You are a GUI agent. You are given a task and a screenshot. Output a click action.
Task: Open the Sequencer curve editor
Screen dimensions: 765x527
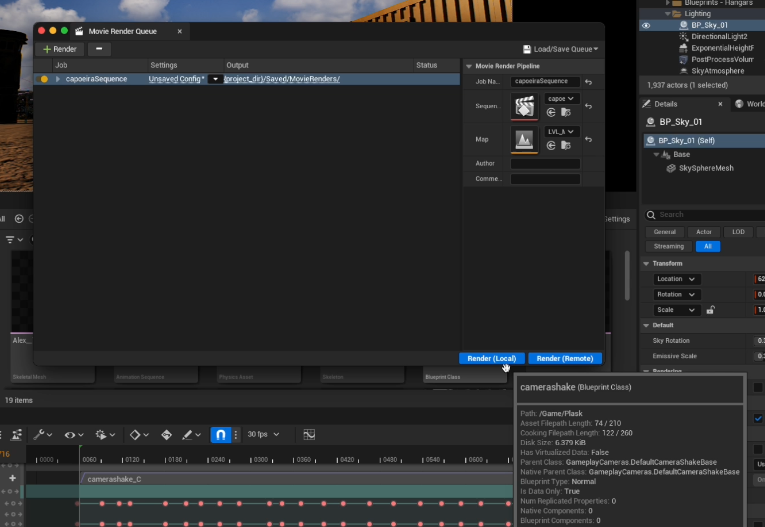coord(309,434)
